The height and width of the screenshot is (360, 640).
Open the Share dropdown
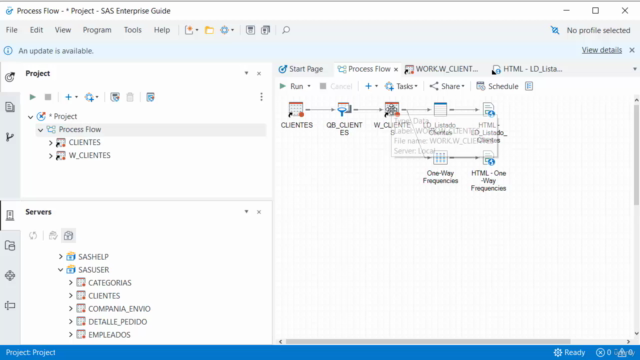(447, 86)
